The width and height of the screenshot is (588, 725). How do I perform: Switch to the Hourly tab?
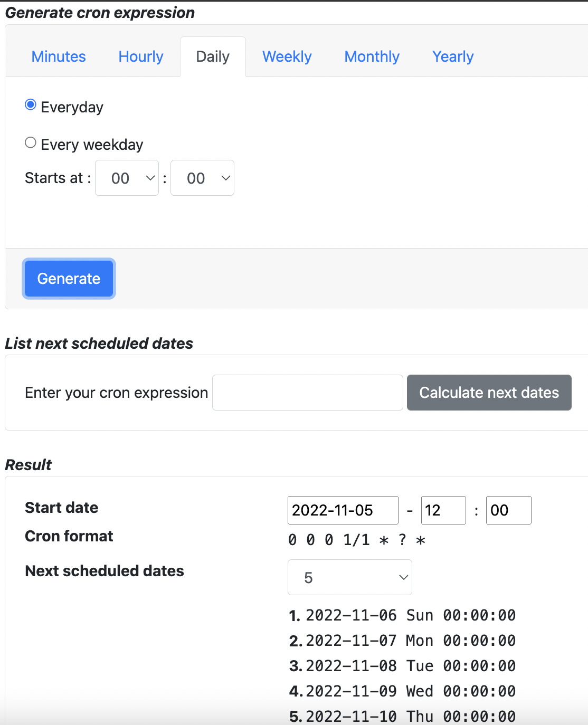click(141, 56)
